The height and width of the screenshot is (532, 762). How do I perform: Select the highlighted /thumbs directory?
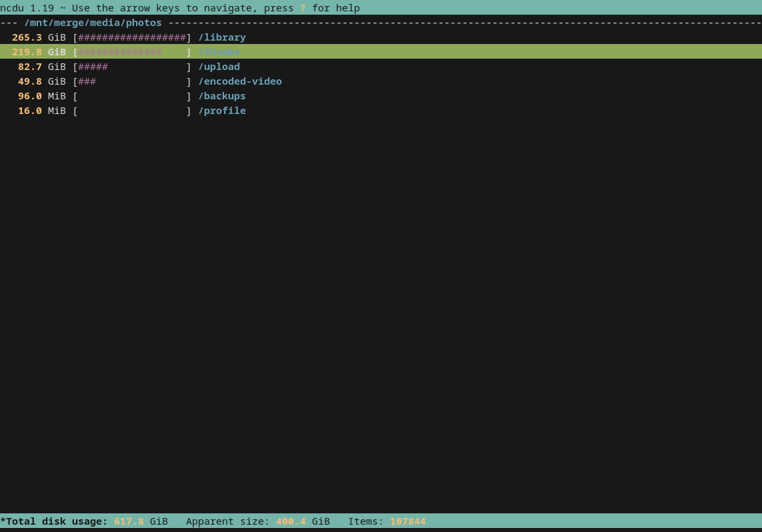tap(219, 52)
